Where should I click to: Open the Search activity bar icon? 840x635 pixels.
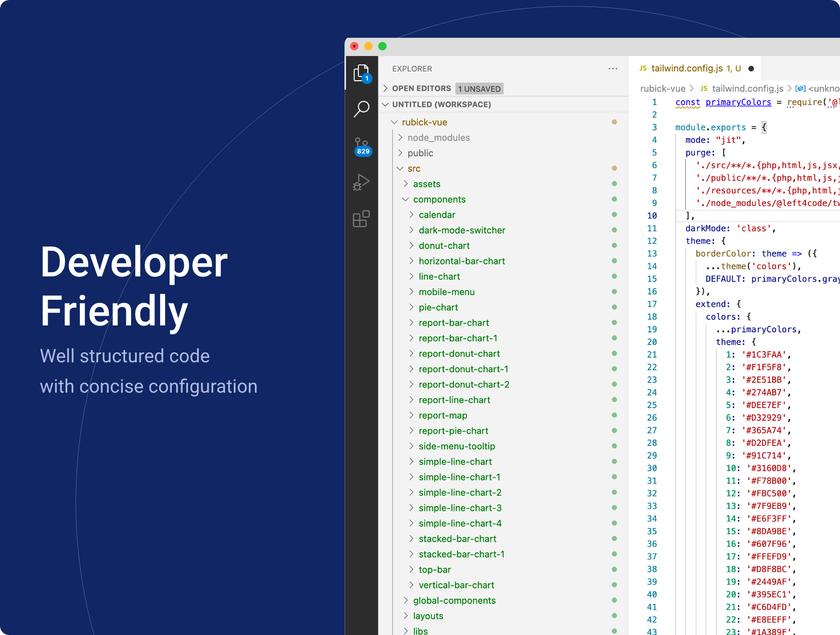362,109
